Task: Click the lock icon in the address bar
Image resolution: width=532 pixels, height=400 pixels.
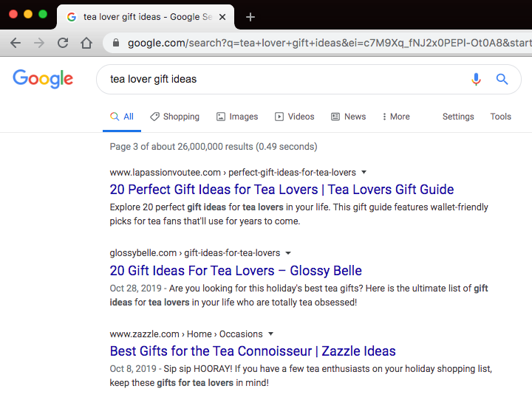Action: (116, 43)
